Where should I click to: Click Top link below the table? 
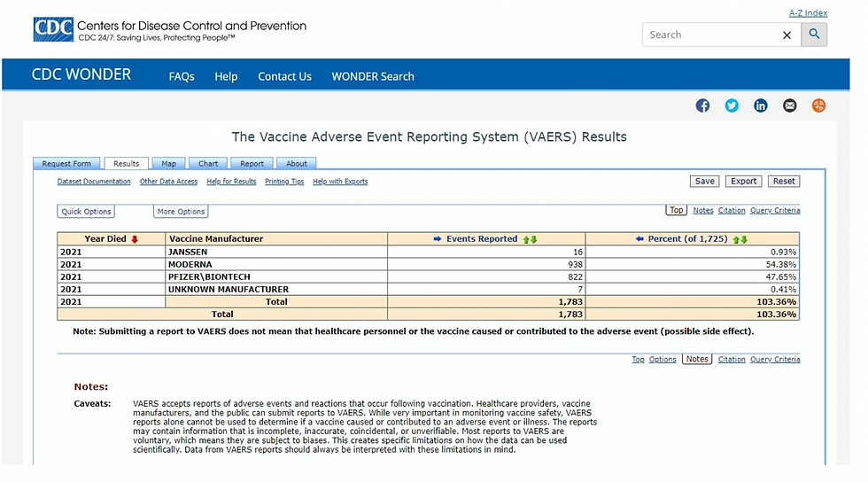point(638,359)
